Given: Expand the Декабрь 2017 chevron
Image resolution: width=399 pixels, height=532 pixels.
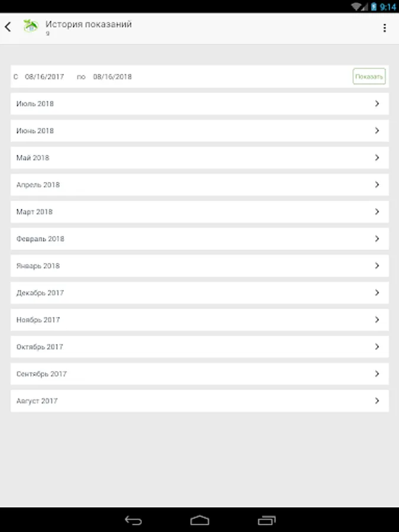Looking at the screenshot, I should tap(377, 293).
